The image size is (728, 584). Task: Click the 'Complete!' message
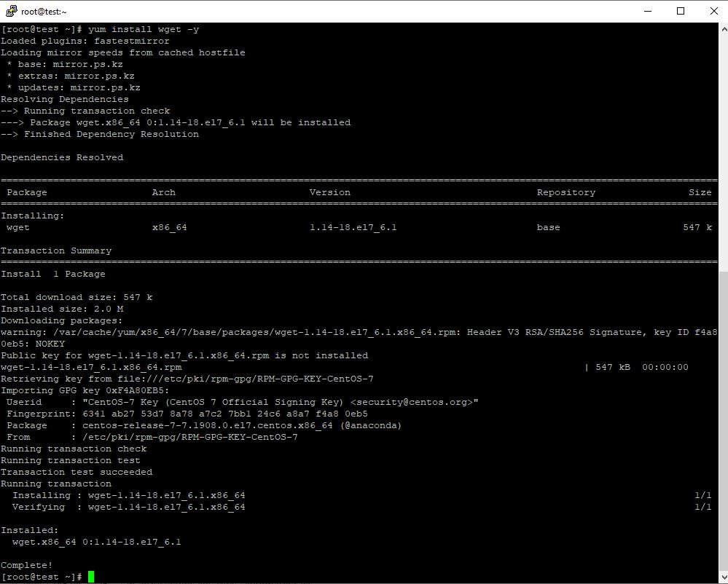27,565
